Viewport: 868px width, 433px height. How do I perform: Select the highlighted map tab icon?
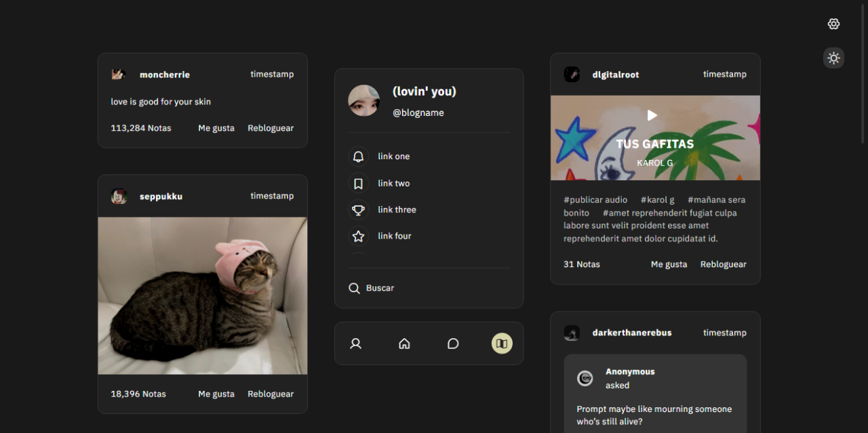coord(502,344)
